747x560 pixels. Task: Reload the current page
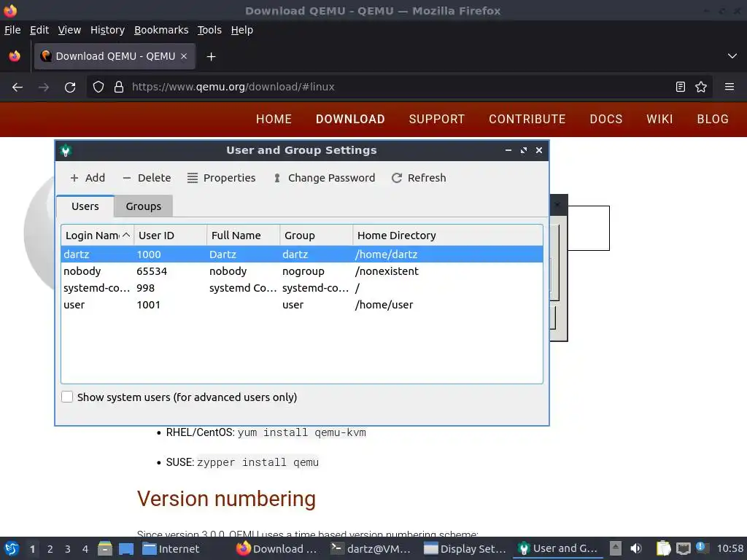tap(70, 87)
